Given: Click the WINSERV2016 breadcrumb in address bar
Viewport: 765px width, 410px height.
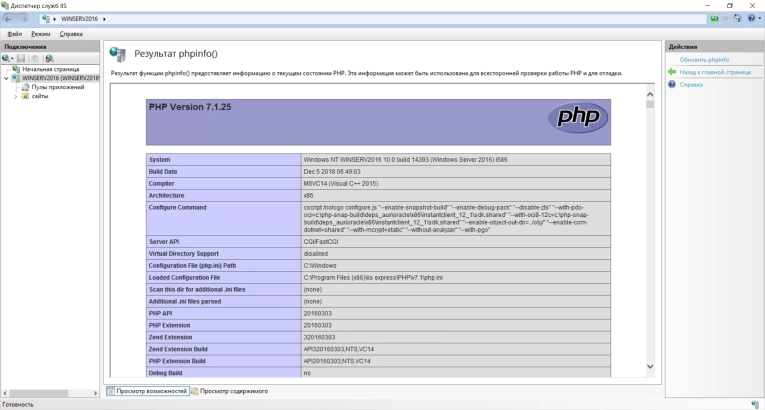Looking at the screenshot, I should pyautogui.click(x=79, y=19).
